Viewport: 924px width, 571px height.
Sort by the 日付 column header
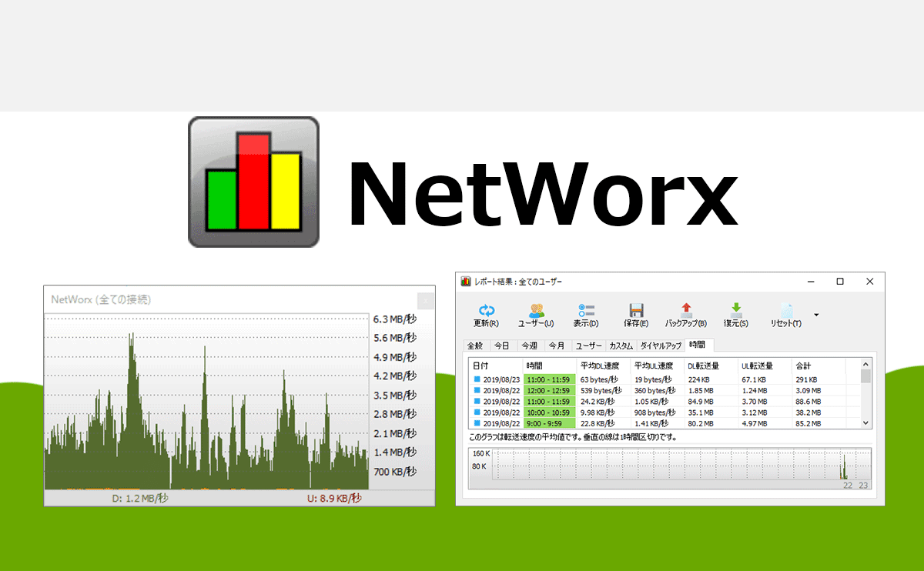tap(495, 366)
